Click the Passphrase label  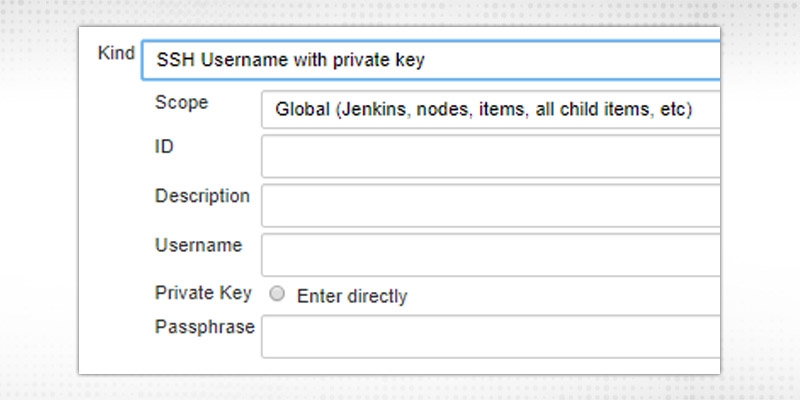205,327
